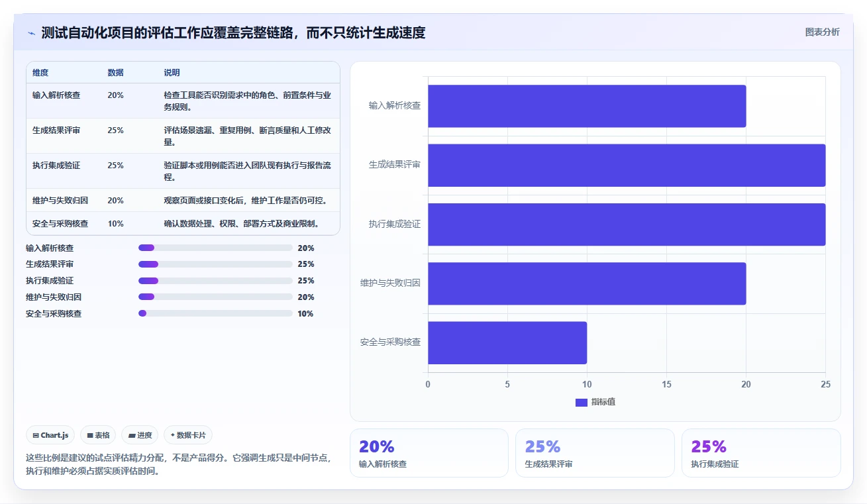Viewport: 867px width, 504px height.
Task: Click the Chart.js chip
Action: click(50, 435)
